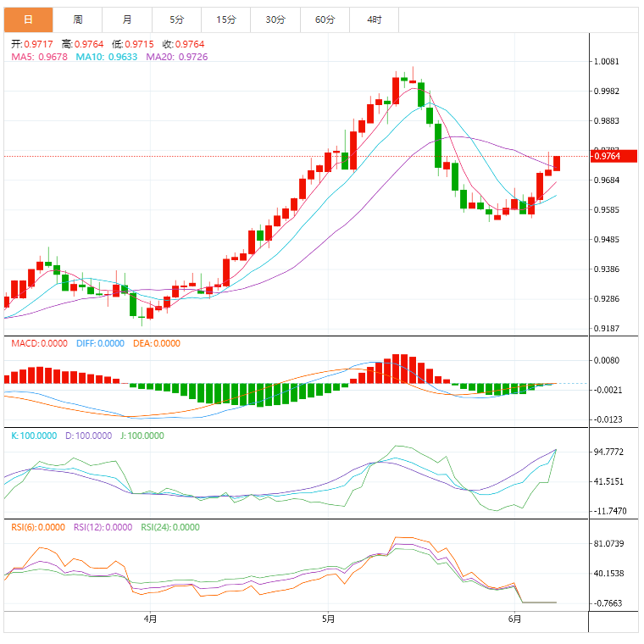Click the 4月 date axis label
This screenshot has height=644, width=644.
[x=150, y=619]
